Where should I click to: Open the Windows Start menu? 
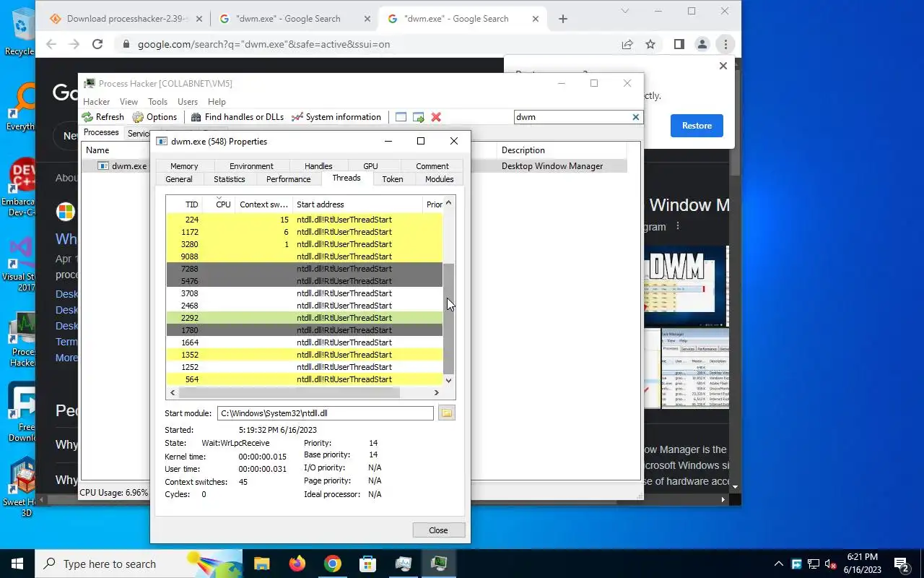click(17, 564)
